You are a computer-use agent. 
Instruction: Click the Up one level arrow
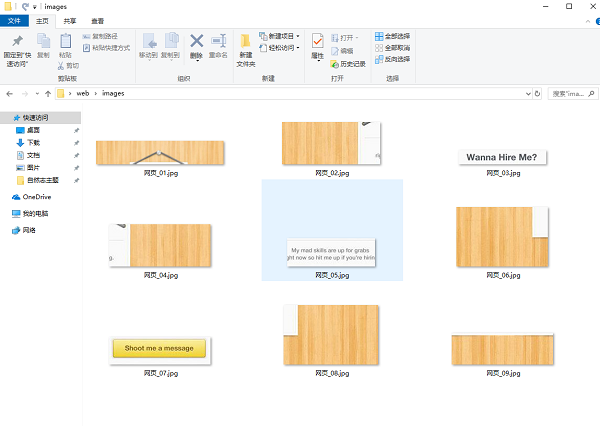point(47,93)
